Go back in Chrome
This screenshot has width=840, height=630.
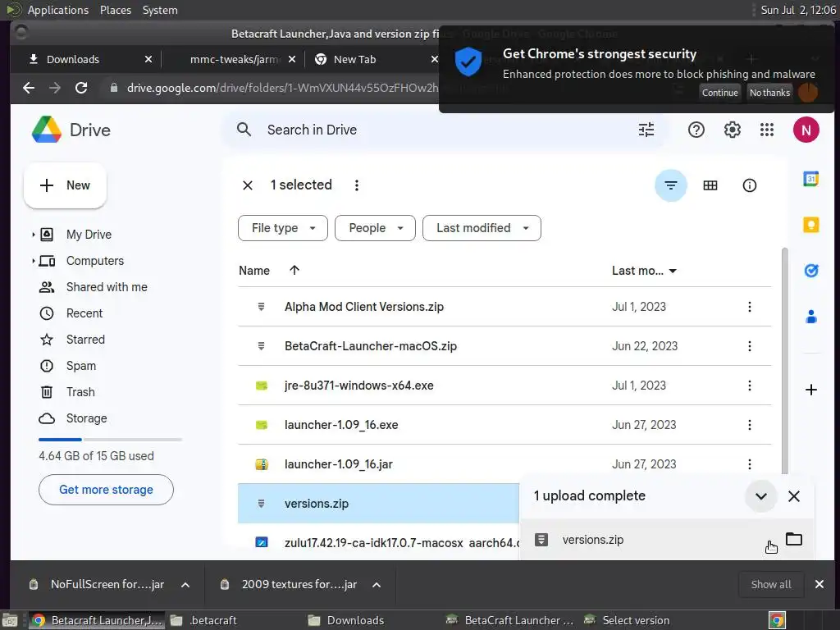pyautogui.click(x=29, y=87)
